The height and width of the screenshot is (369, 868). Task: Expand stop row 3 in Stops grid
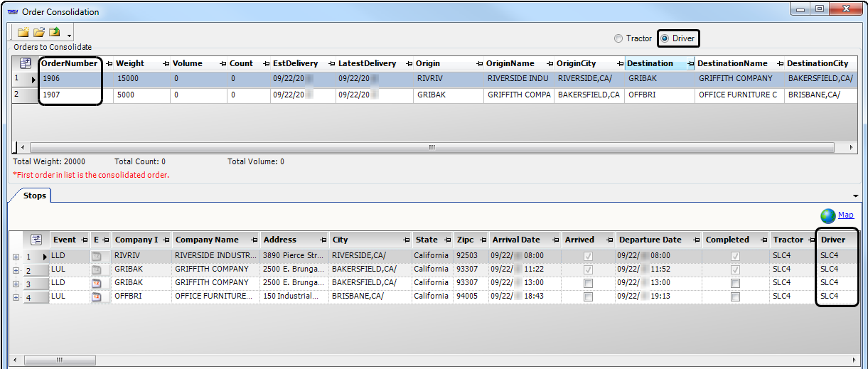pyautogui.click(x=16, y=283)
